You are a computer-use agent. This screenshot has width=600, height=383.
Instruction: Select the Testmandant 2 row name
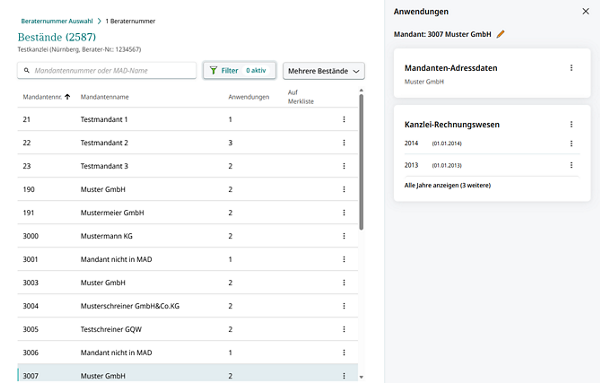pyautogui.click(x=104, y=143)
